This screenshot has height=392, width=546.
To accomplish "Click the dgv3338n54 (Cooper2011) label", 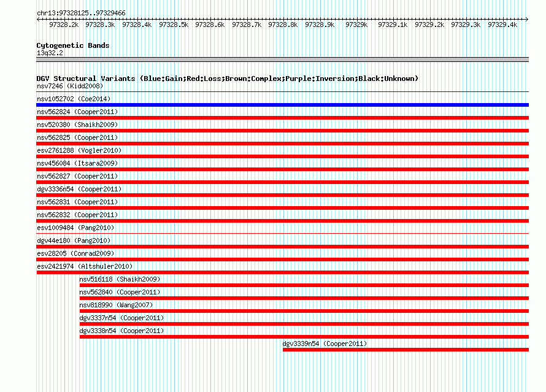I will 122,331.
